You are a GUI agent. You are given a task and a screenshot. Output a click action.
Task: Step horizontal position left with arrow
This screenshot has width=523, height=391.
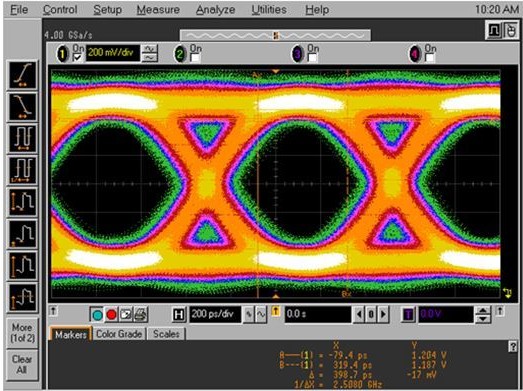359,314
